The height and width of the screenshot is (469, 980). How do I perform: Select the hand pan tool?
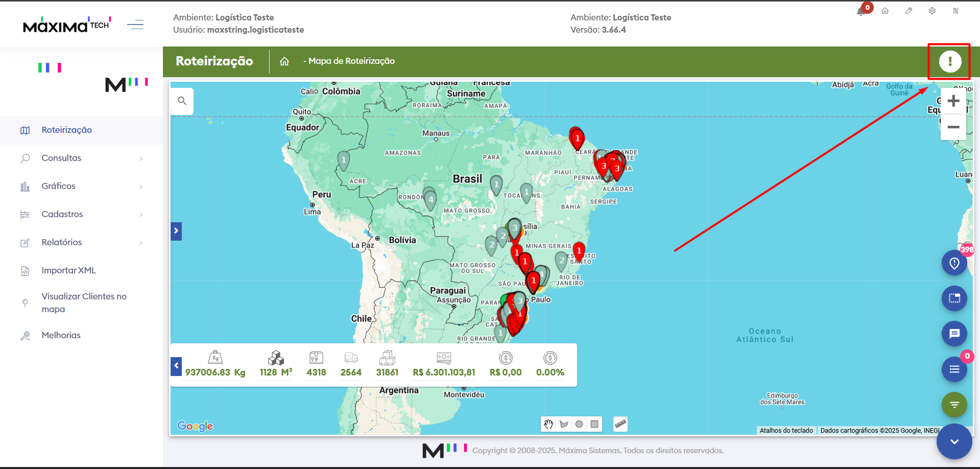(548, 424)
